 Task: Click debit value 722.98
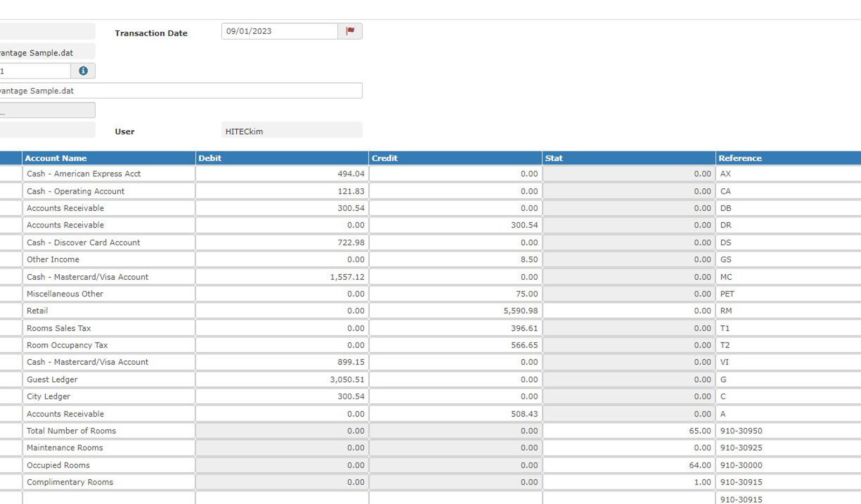pyautogui.click(x=282, y=243)
